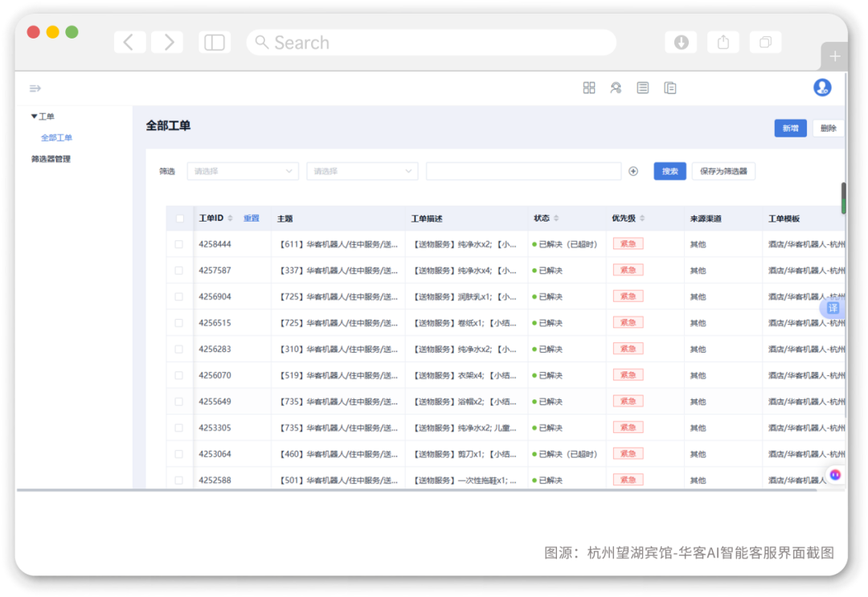Click the customer contact icon in header
The height and width of the screenshot is (597, 868).
pyautogui.click(x=616, y=88)
